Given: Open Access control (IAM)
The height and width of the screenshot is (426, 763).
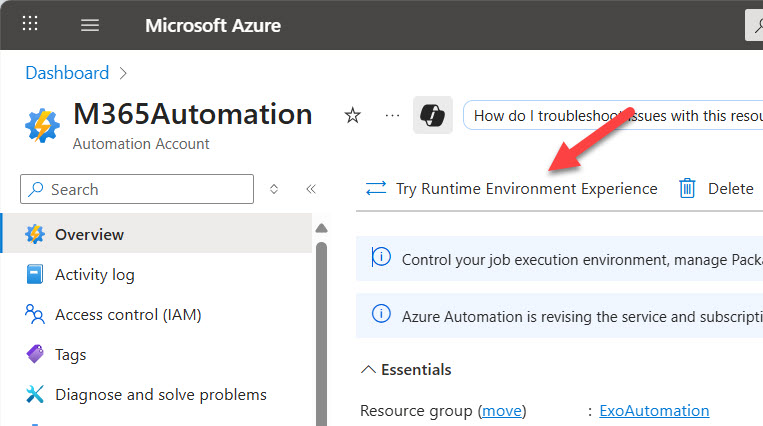Looking at the screenshot, I should coord(128,315).
